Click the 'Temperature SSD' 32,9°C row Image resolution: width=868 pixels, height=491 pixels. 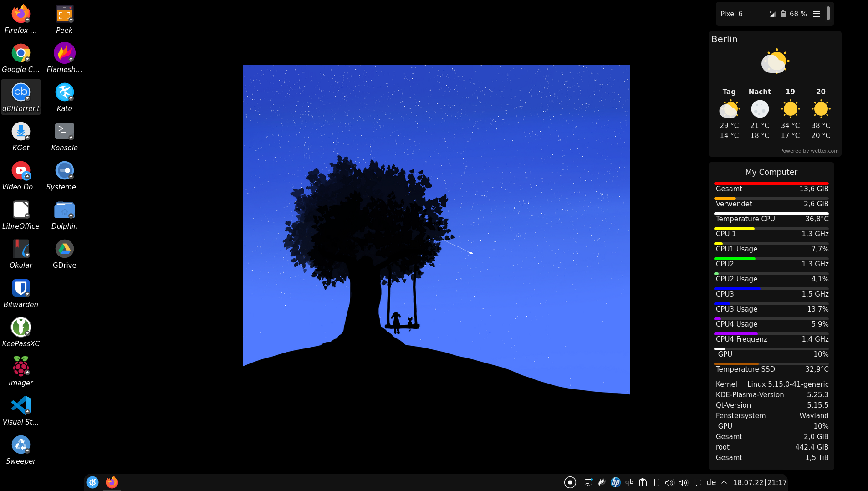click(771, 368)
